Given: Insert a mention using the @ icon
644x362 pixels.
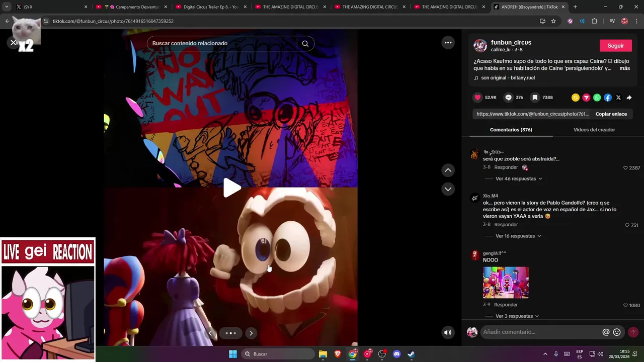Looking at the screenshot, I should 606,332.
